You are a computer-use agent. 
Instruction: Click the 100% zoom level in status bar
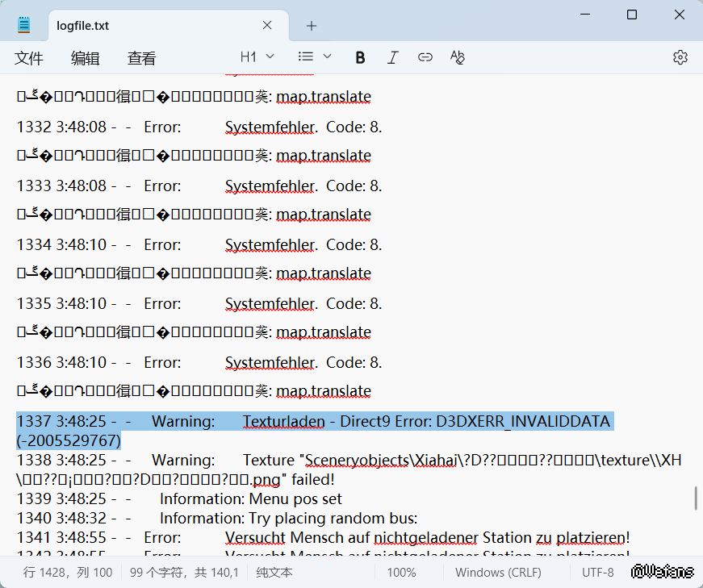pos(401,573)
